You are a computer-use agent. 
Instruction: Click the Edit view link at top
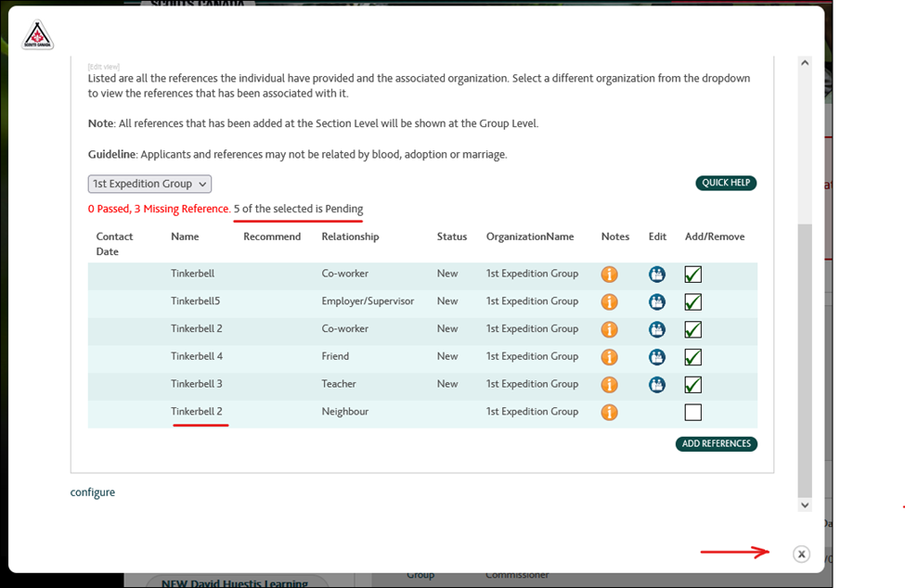click(103, 67)
